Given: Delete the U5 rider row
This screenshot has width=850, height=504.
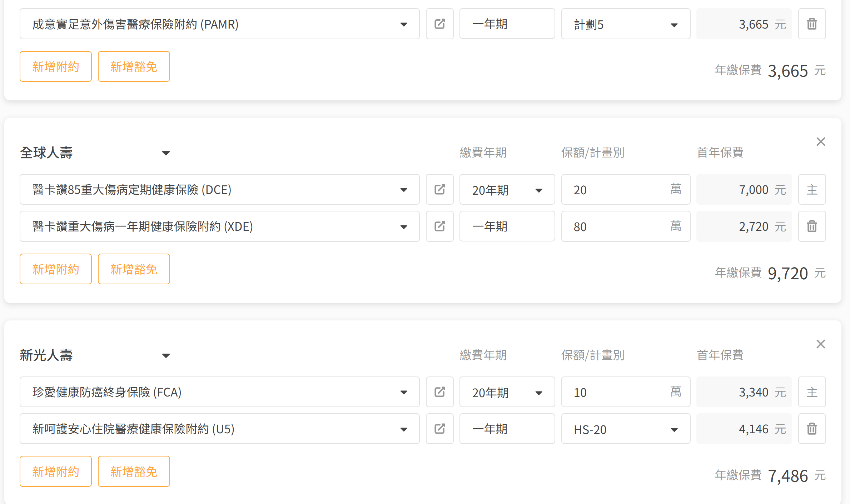Looking at the screenshot, I should tap(812, 429).
